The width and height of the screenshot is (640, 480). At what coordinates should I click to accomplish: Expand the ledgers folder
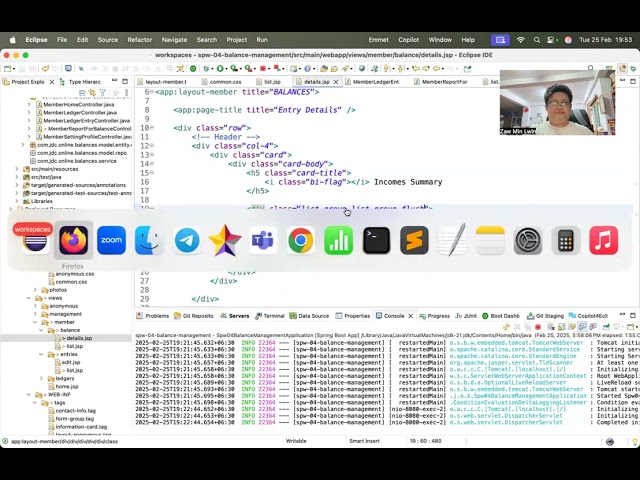tap(42, 378)
